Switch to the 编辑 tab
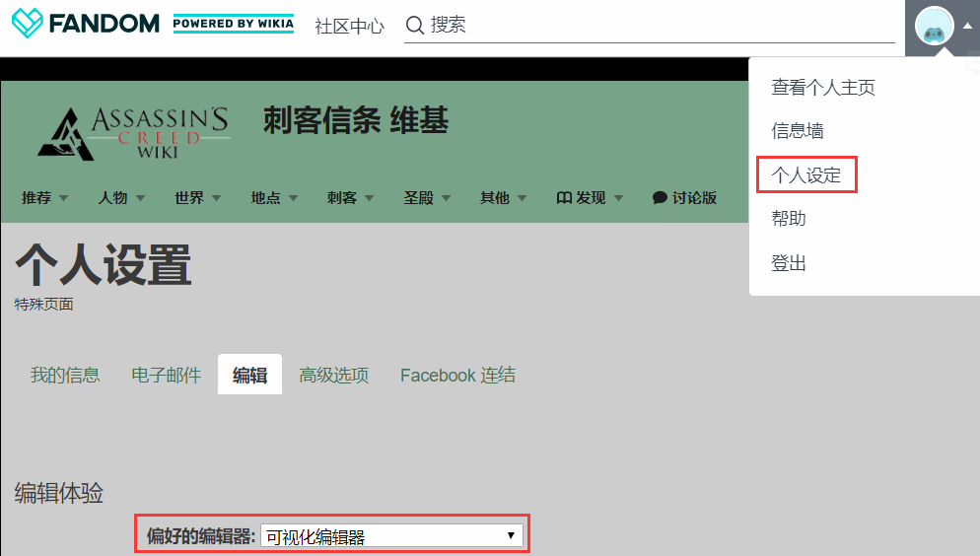The width and height of the screenshot is (980, 556). 250,375
